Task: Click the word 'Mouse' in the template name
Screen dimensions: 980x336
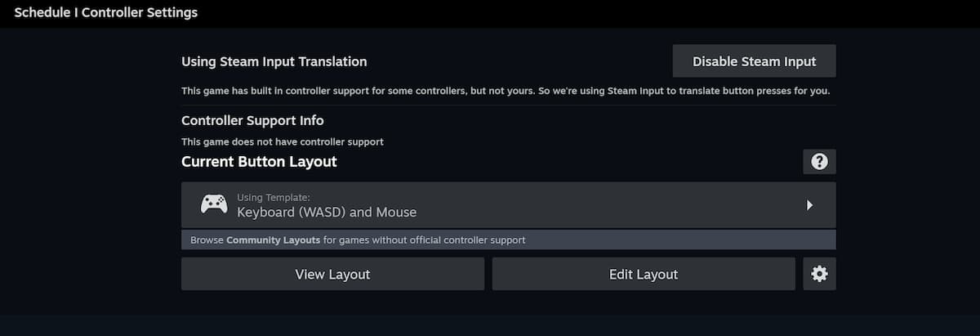Action: pos(396,213)
